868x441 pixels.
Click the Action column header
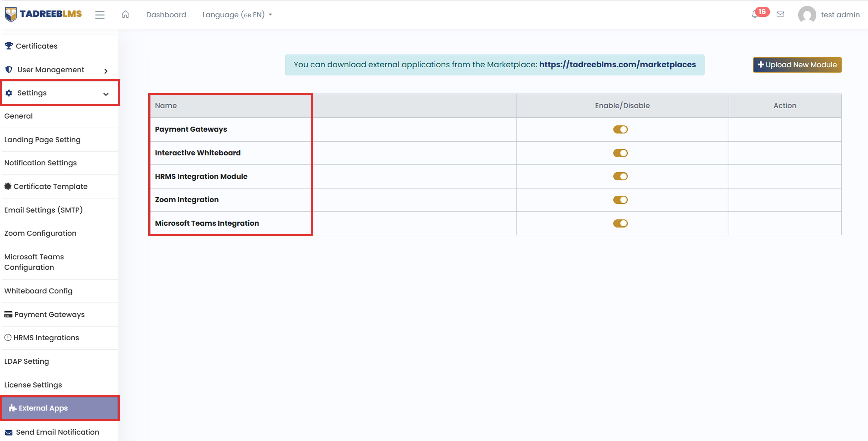click(785, 105)
